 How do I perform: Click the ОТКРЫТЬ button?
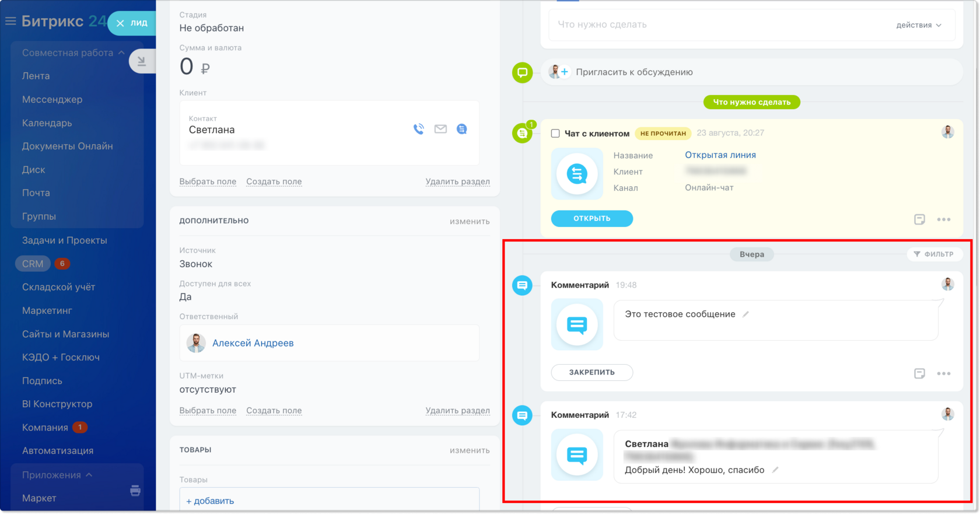[x=591, y=218]
